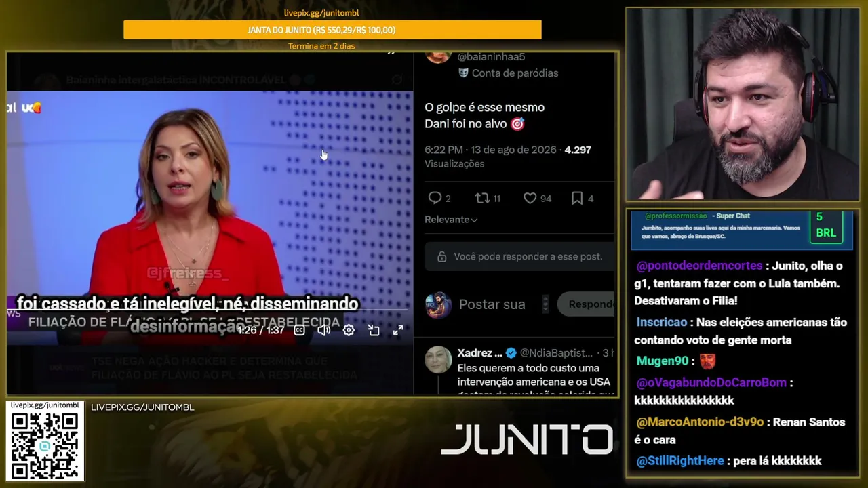Click into the 'Postar sua' reply field
Screen dimensions: 868x488
coord(492,304)
